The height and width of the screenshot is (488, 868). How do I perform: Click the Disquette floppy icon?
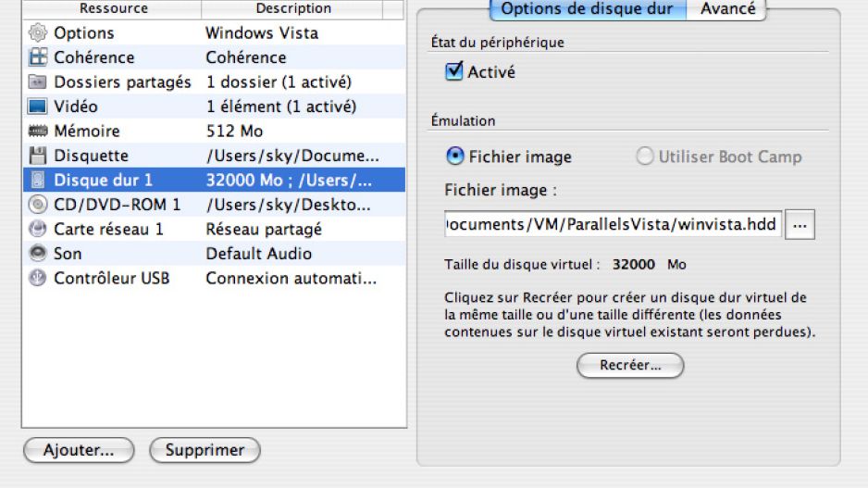[38, 156]
